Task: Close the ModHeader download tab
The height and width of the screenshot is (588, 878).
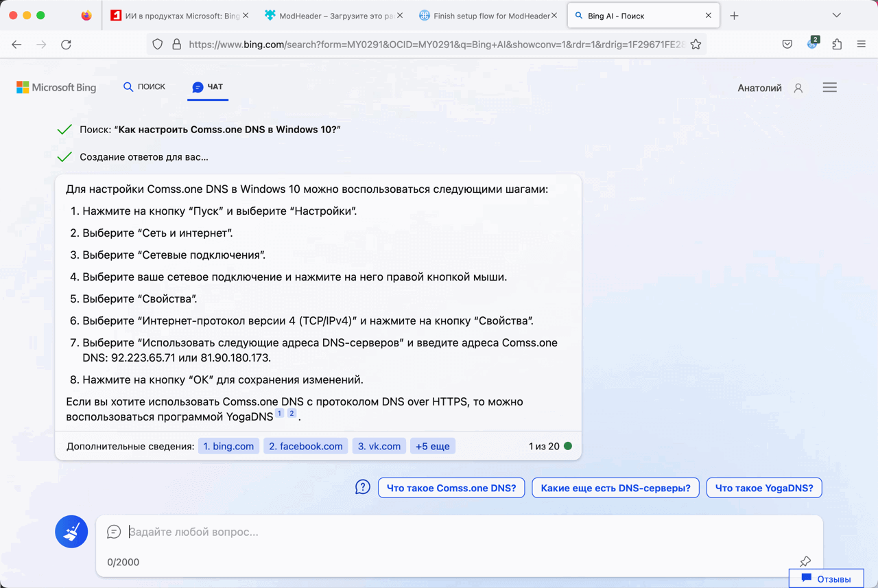Action: click(x=401, y=16)
